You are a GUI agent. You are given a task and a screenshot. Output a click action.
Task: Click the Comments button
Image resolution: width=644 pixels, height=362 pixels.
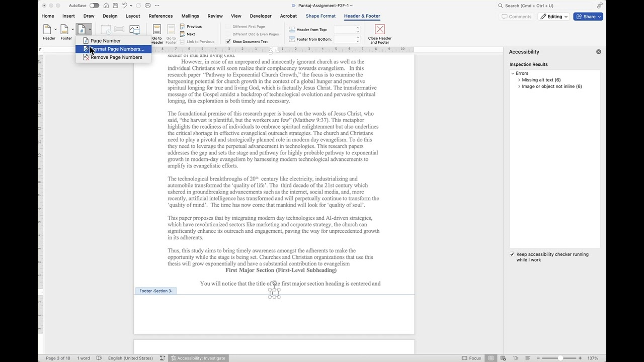coord(516,17)
